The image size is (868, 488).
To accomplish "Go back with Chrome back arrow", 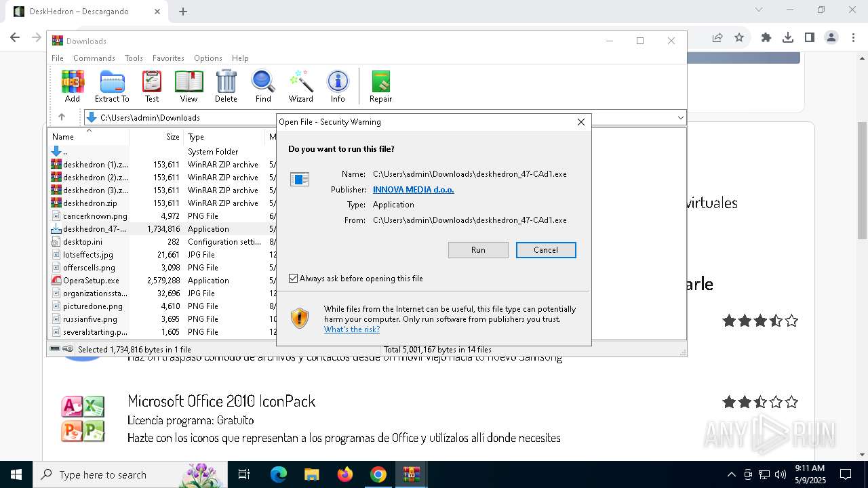I will point(15,38).
